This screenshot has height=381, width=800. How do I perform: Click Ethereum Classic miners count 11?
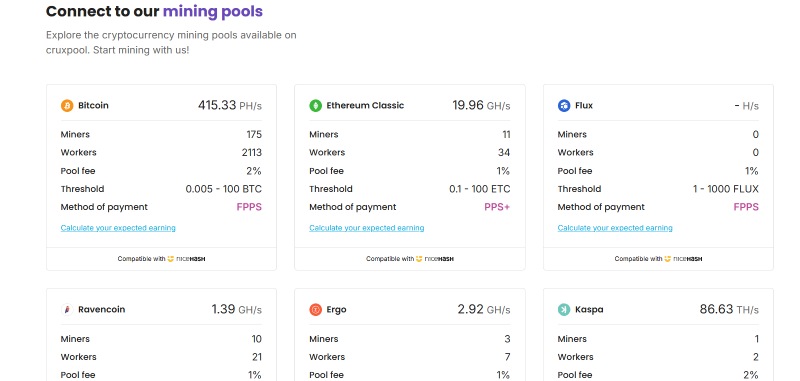coord(506,135)
